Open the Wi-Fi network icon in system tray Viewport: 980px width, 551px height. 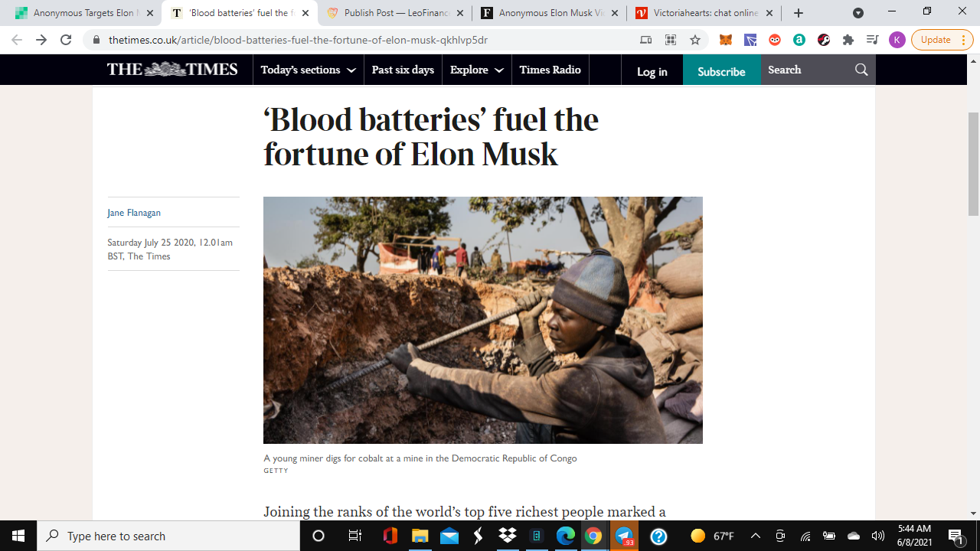tap(805, 536)
